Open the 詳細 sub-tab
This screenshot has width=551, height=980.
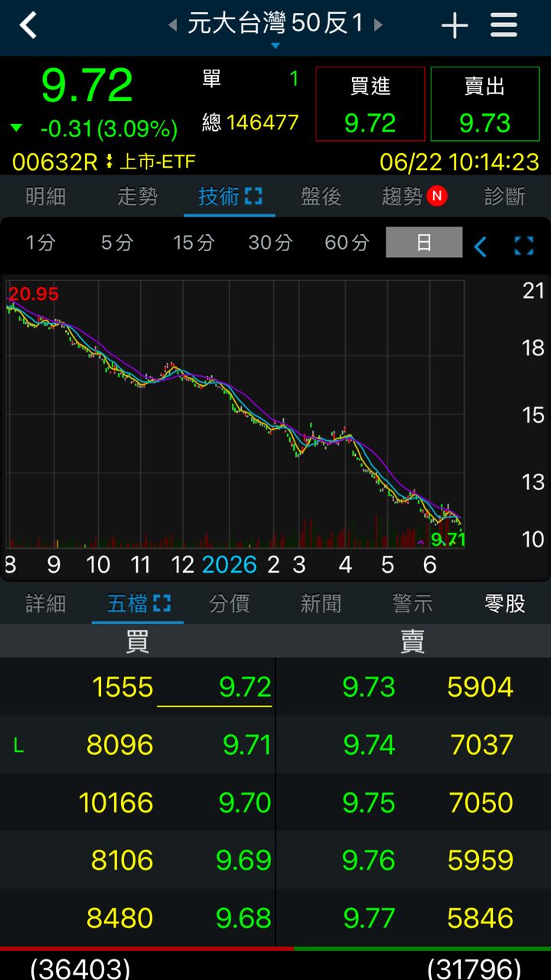[x=46, y=603]
